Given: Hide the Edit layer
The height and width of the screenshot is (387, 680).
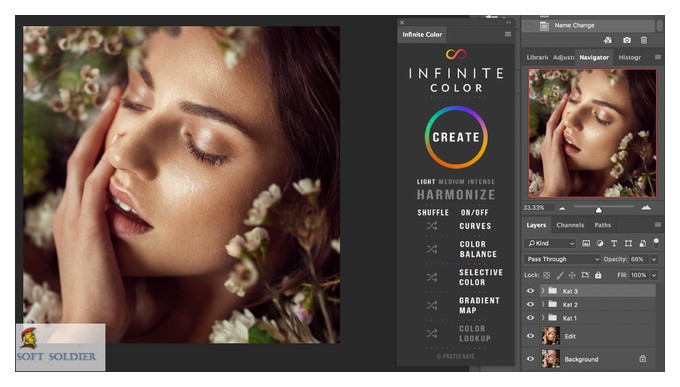Looking at the screenshot, I should (x=530, y=336).
